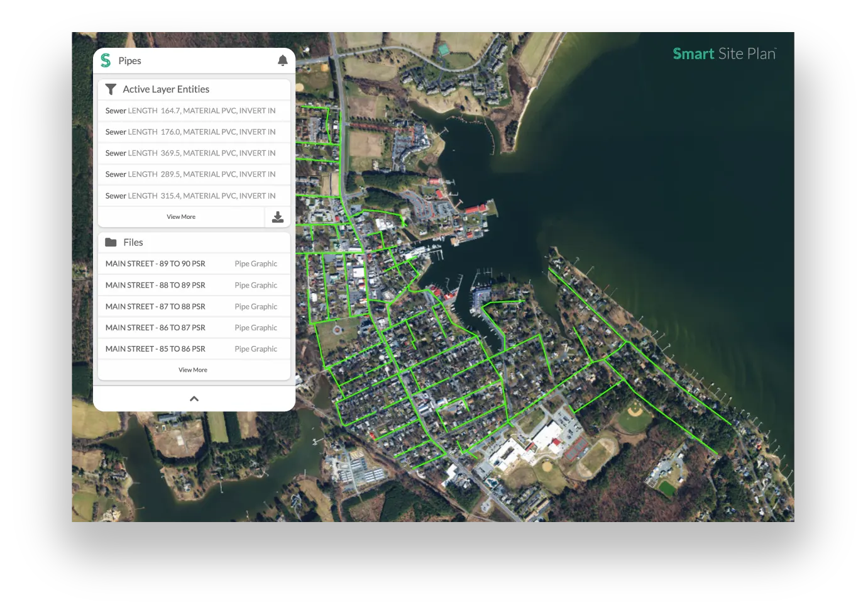Select the Sewer entity with length 164.7
Screen dimensions: 868x612
[x=190, y=110]
